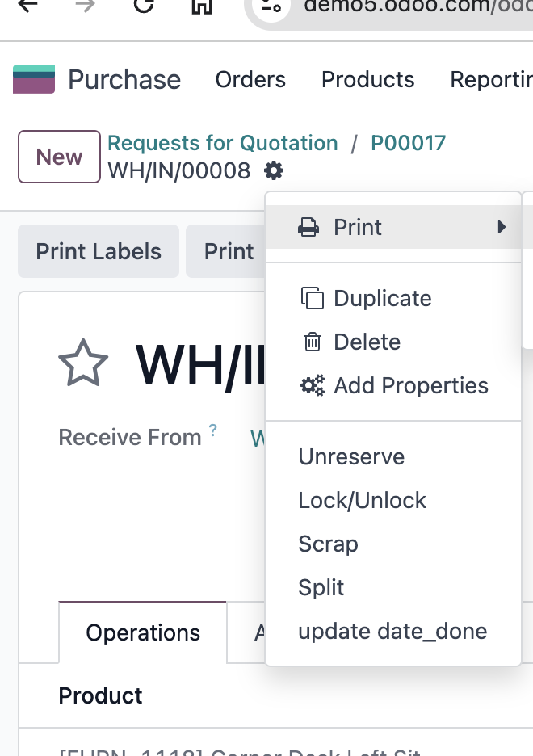Screen dimensions: 533x756
Task: Choose Lock/Unlock in the actions menu
Action: (362, 501)
